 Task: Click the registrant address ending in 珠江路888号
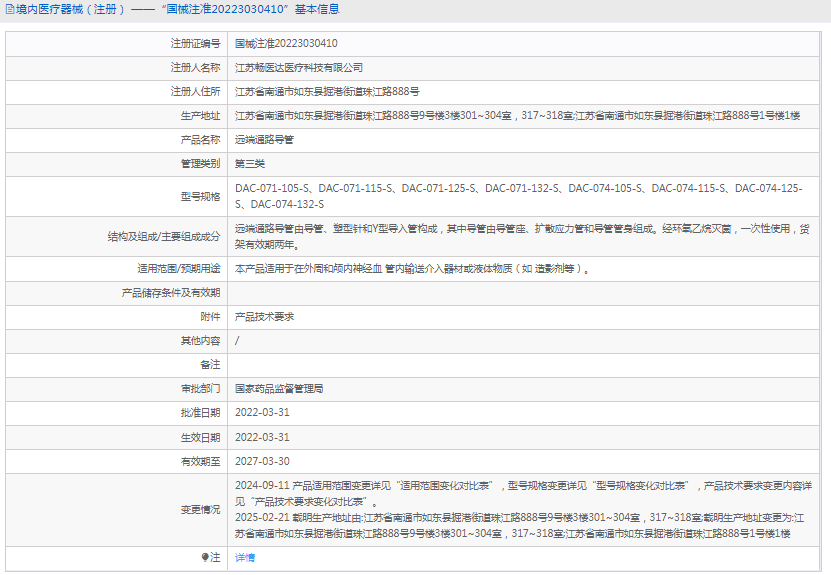[327, 92]
